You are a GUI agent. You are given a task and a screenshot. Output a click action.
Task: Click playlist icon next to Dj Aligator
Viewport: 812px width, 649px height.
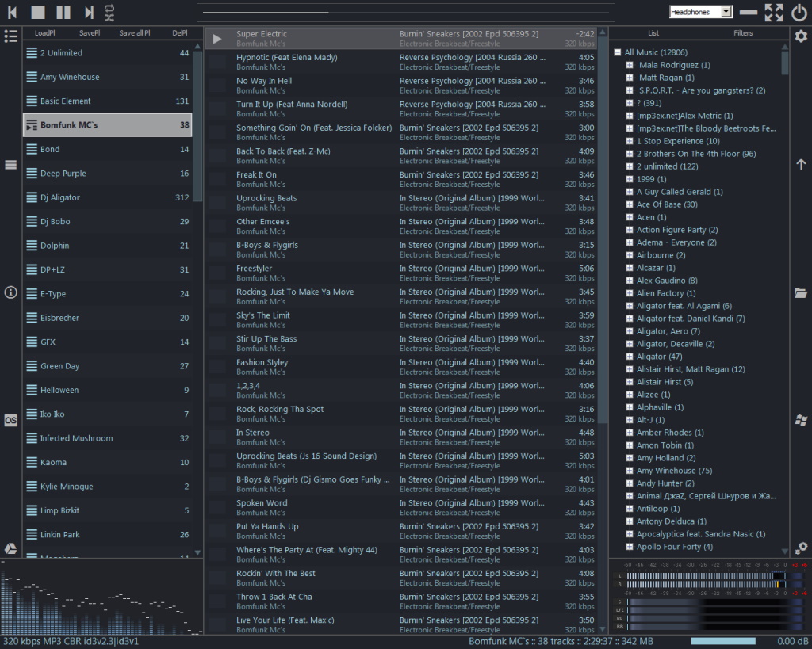(x=32, y=197)
